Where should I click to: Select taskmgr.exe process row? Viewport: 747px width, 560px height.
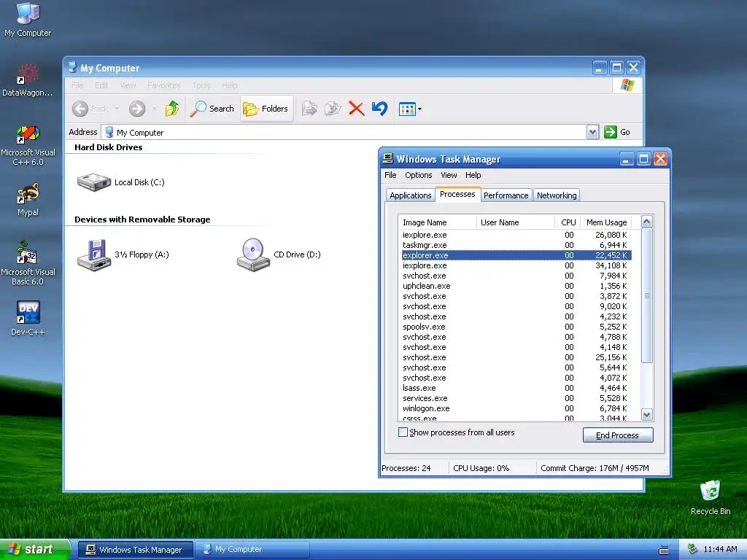[516, 245]
